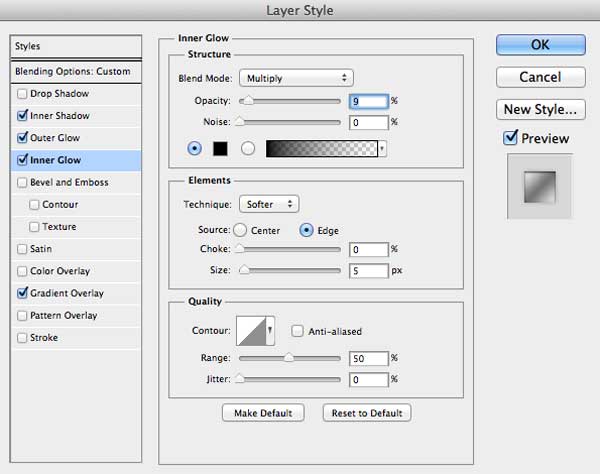
Task: Click the Size px field
Action: click(x=368, y=271)
